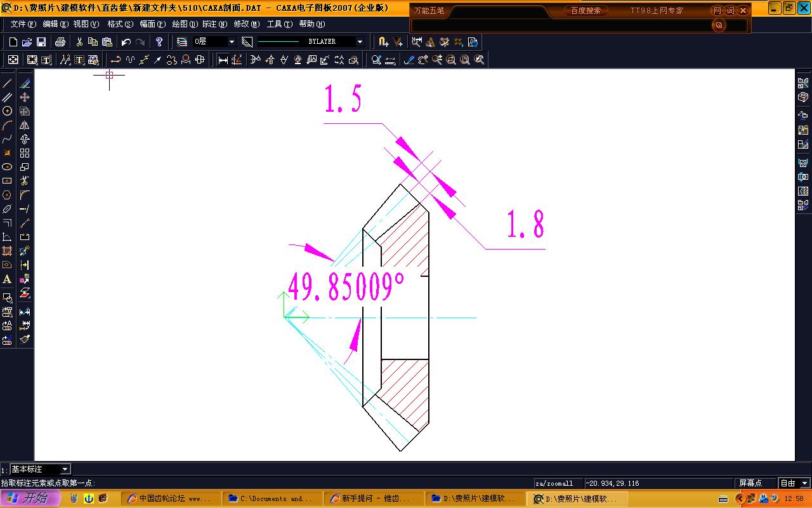Open the 绘图 menu
This screenshot has width=812, height=508.
click(x=185, y=24)
